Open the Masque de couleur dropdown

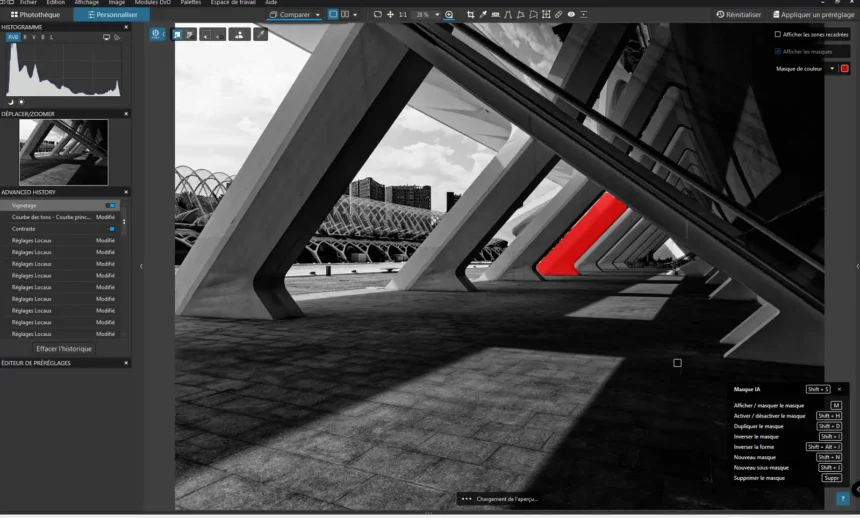832,69
